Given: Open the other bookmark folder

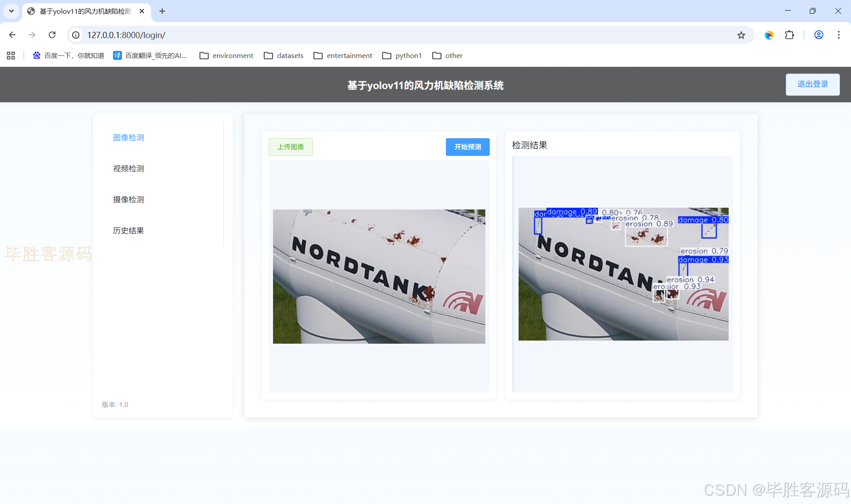Looking at the screenshot, I should [x=448, y=55].
